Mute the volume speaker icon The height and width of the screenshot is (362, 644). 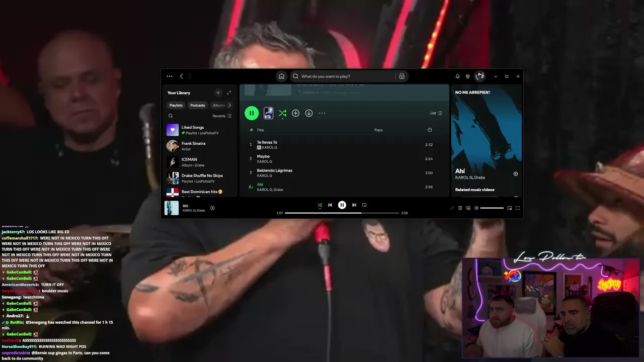pyautogui.click(x=476, y=208)
